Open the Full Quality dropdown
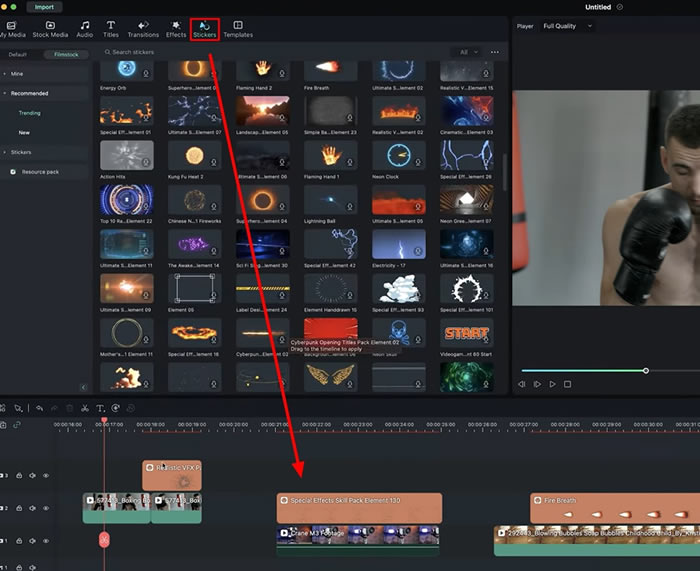 point(567,26)
